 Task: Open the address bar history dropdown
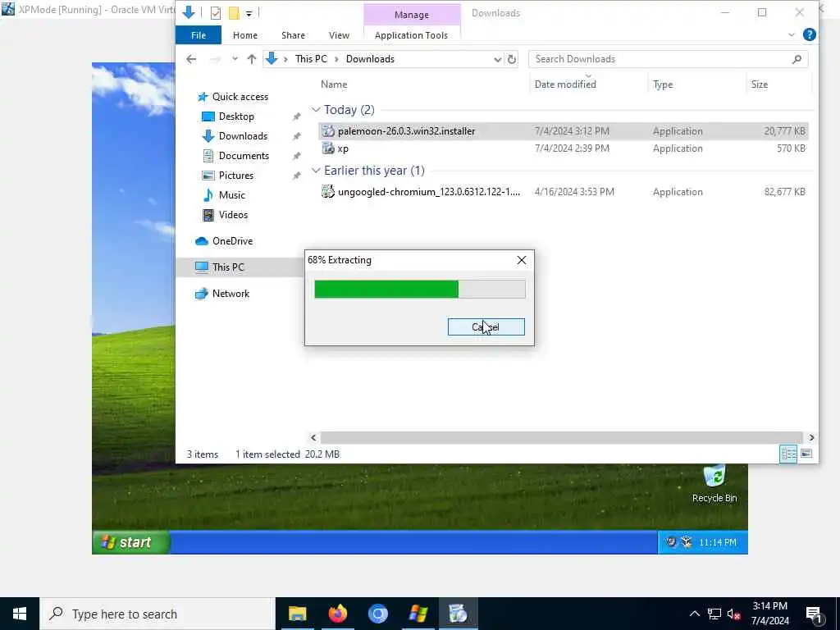[x=498, y=59]
